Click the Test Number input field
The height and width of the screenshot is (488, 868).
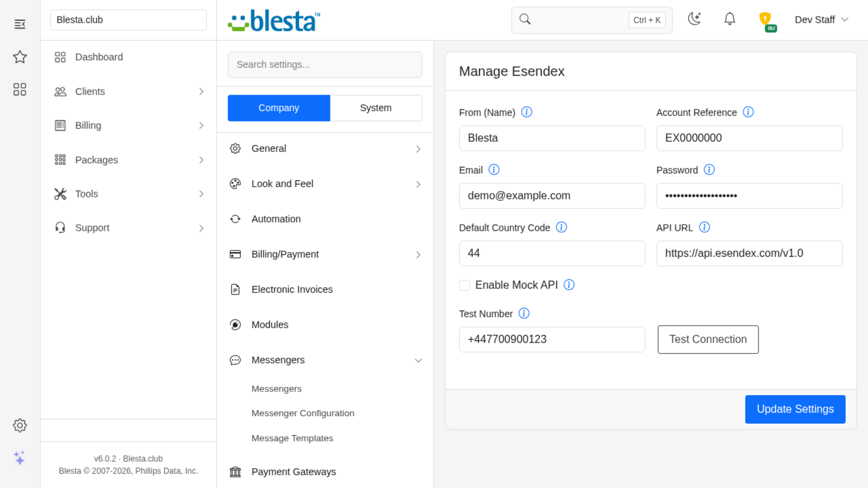click(552, 339)
